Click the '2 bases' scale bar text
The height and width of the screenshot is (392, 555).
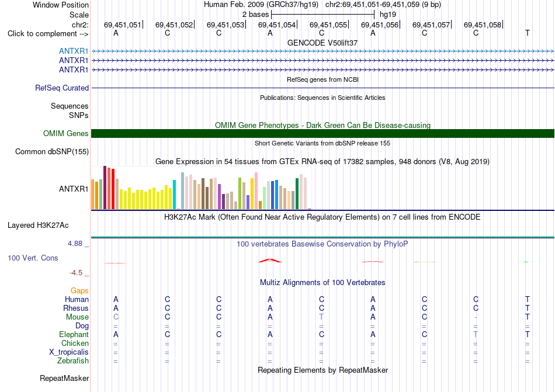255,15
